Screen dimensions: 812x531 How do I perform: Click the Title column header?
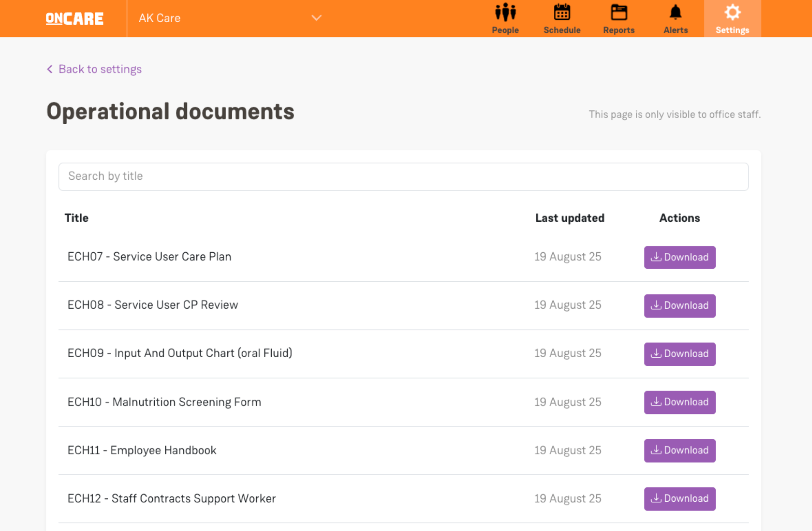click(77, 218)
